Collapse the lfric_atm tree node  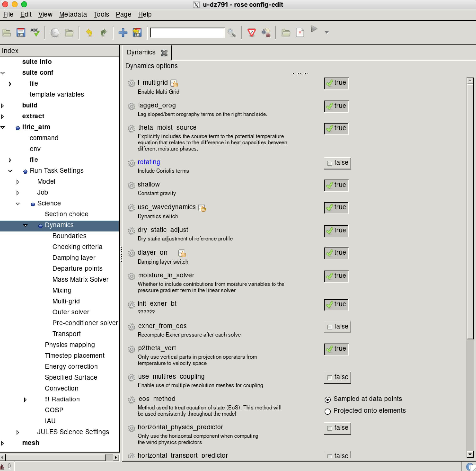point(3,127)
